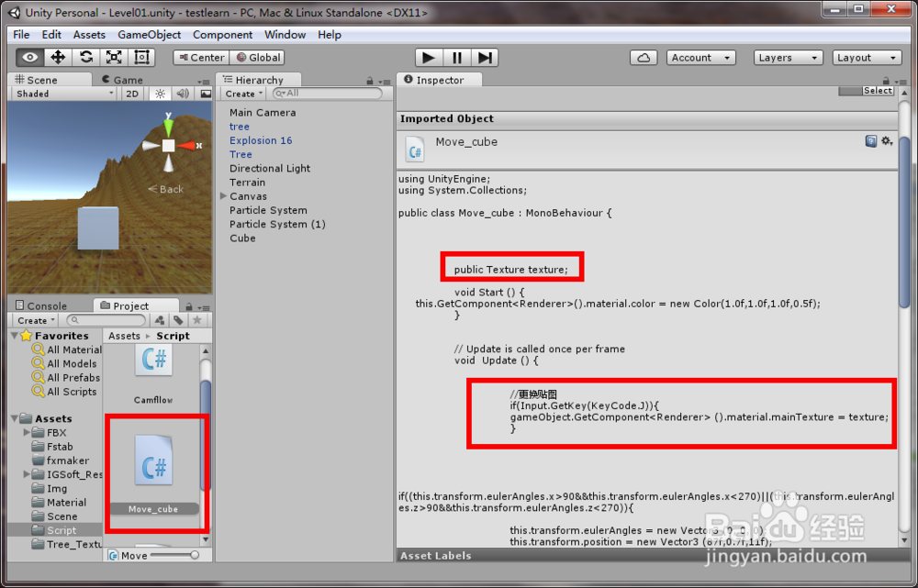Image resolution: width=918 pixels, height=588 pixels.
Task: Open Project Create dropdown
Action: coord(36,321)
